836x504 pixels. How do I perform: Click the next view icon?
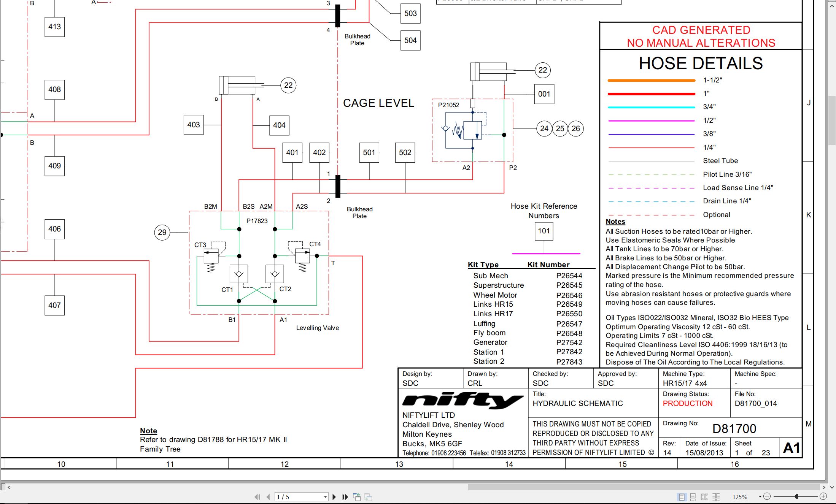[368, 497]
